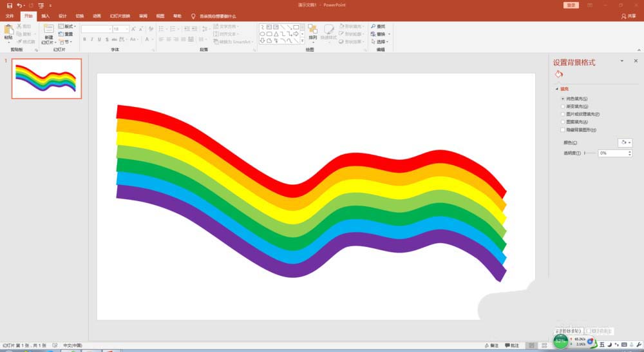The image size is (644, 352).
Task: Select picture or texture fill option
Action: [x=563, y=114]
